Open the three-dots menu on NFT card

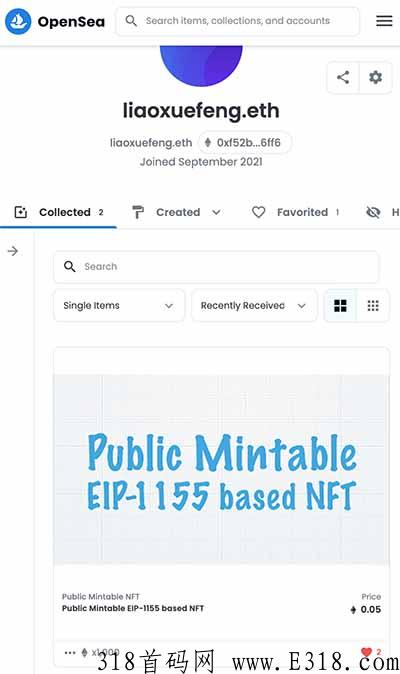(x=70, y=653)
